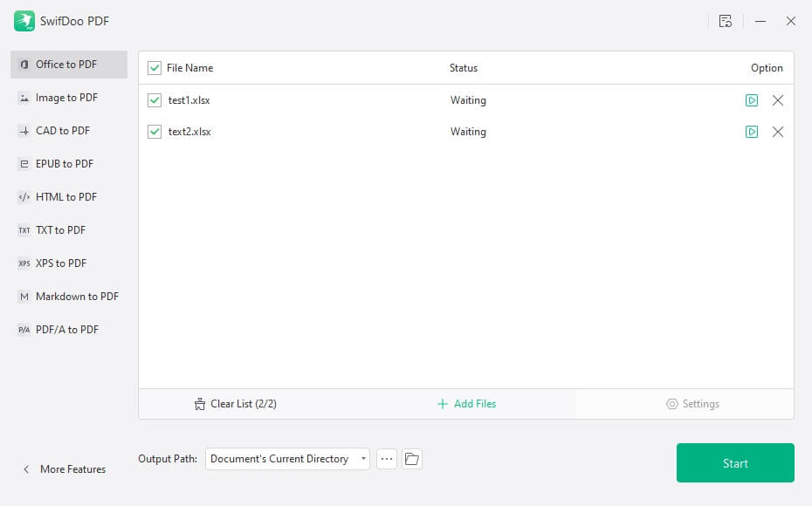The image size is (812, 506).
Task: Switch to HTML to PDF label
Action: [x=66, y=197]
